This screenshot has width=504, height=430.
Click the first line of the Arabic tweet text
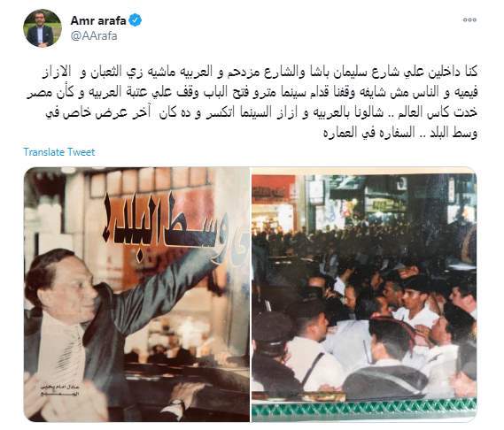tap(260, 72)
